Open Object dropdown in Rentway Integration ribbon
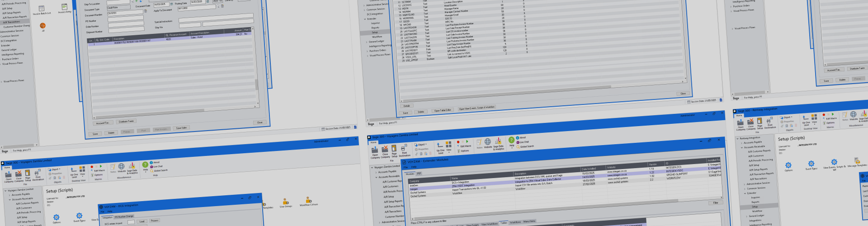The width and height of the screenshot is (868, 226). pos(787,117)
